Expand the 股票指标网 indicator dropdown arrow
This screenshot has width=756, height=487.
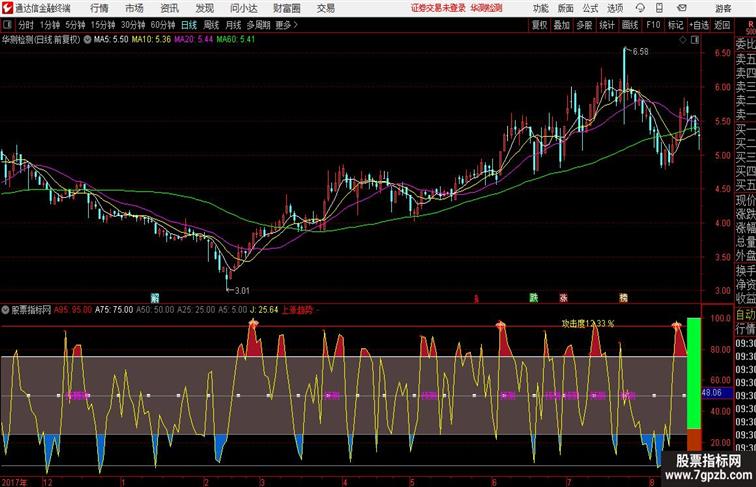(x=5, y=310)
